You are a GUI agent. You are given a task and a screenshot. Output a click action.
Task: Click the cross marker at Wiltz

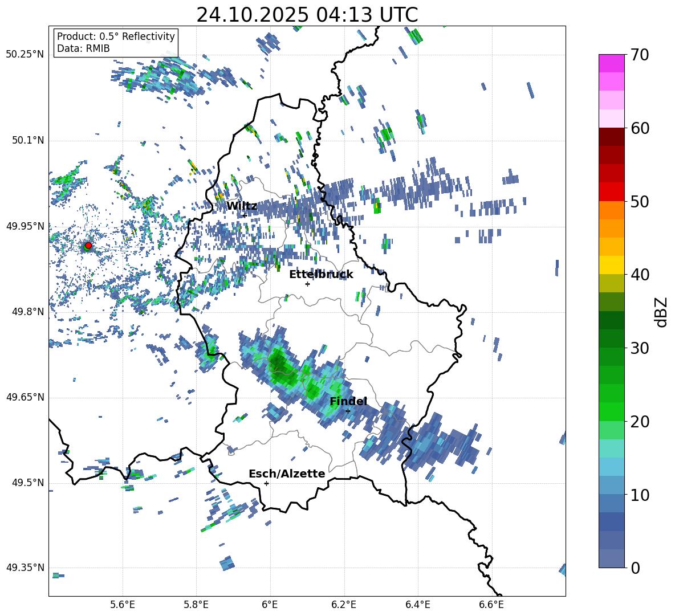245,215
